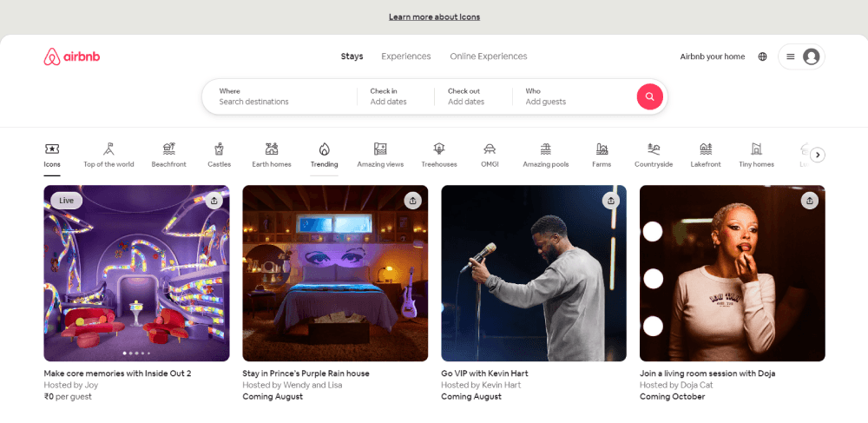Image resolution: width=868 pixels, height=423 pixels.
Task: Share the Purple Rain house listing
Action: [x=412, y=201]
